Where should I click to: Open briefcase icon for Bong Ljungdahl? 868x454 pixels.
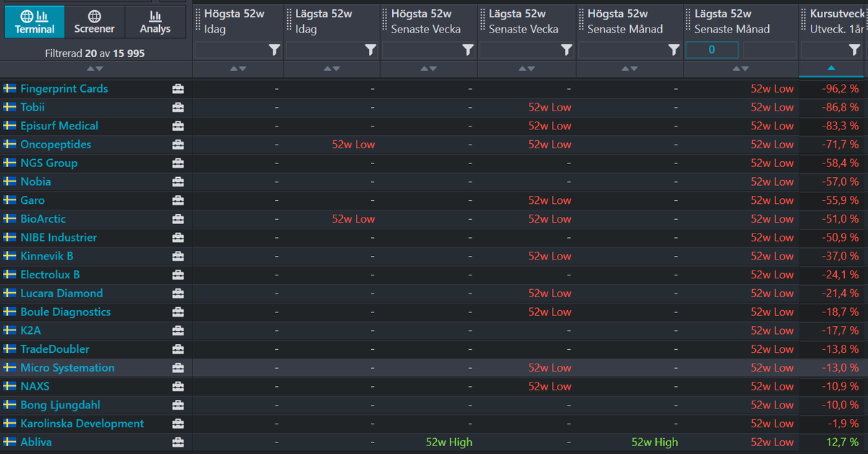pos(178,405)
